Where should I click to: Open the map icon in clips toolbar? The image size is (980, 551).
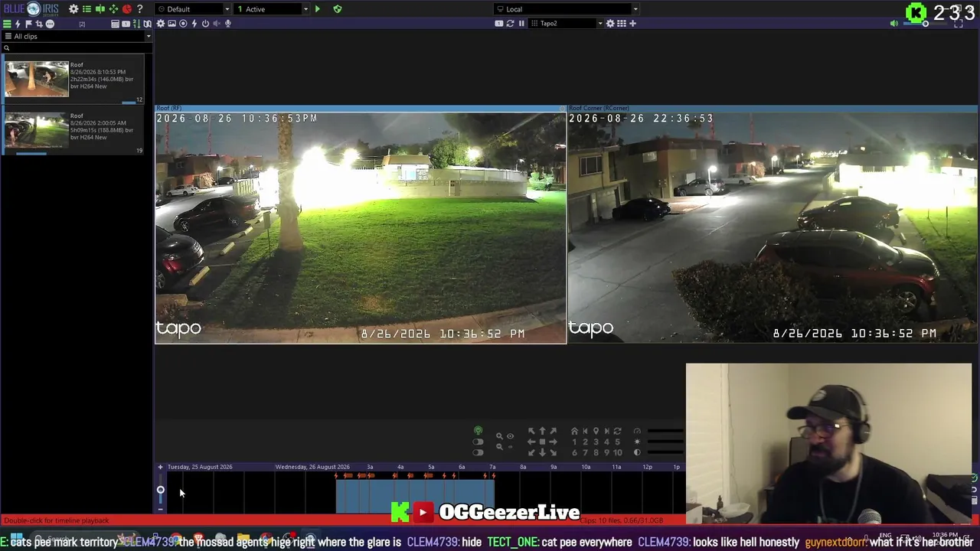(147, 24)
